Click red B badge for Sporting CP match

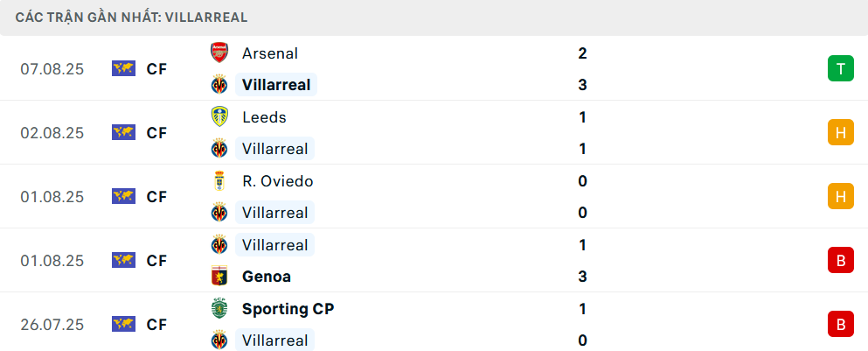pos(840,324)
